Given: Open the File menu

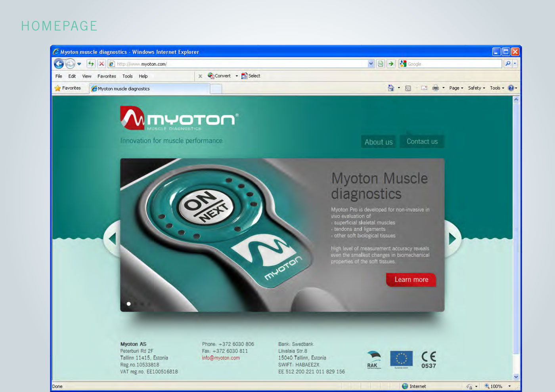Looking at the screenshot, I should pos(59,76).
